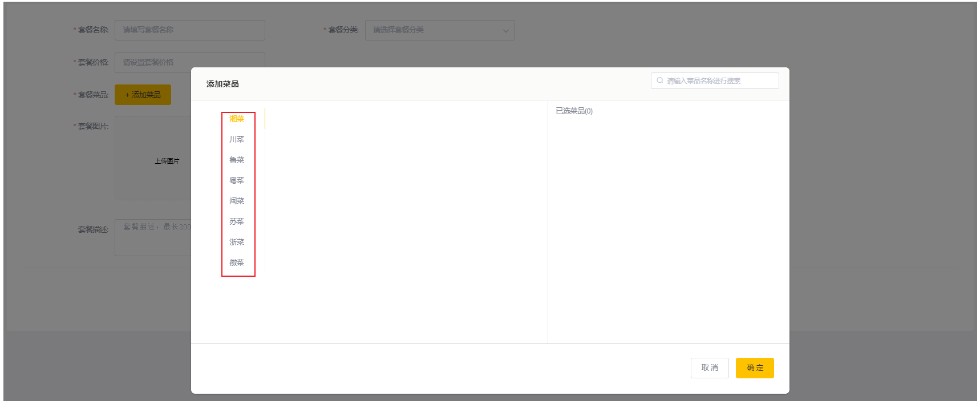The image size is (980, 404).
Task: Select the 湘菜 category tab
Action: pos(237,119)
